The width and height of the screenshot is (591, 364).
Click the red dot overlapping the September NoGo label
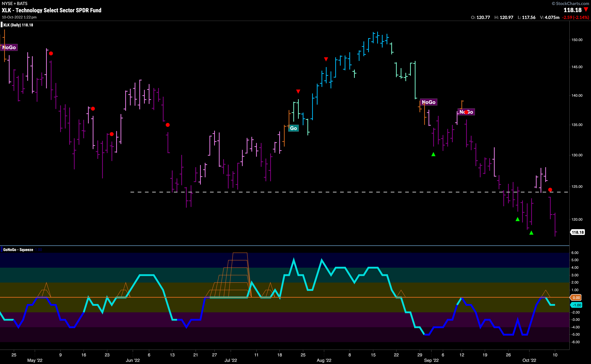coord(466,112)
